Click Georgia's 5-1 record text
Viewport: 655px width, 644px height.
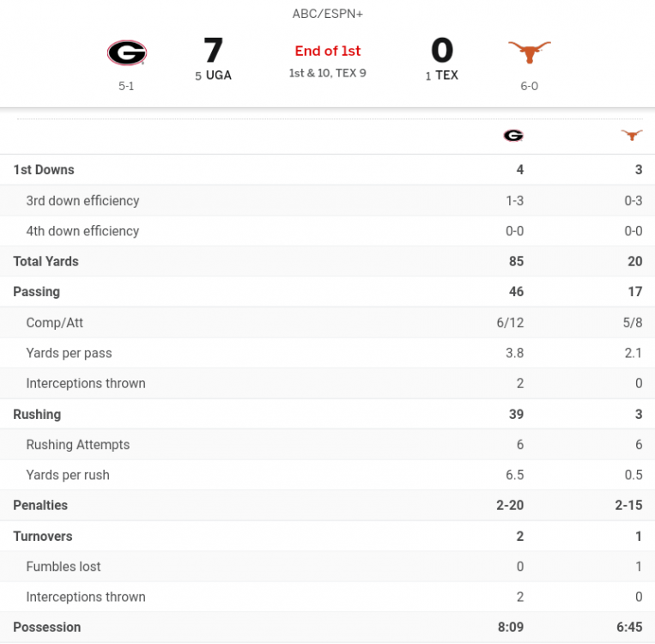click(x=126, y=87)
